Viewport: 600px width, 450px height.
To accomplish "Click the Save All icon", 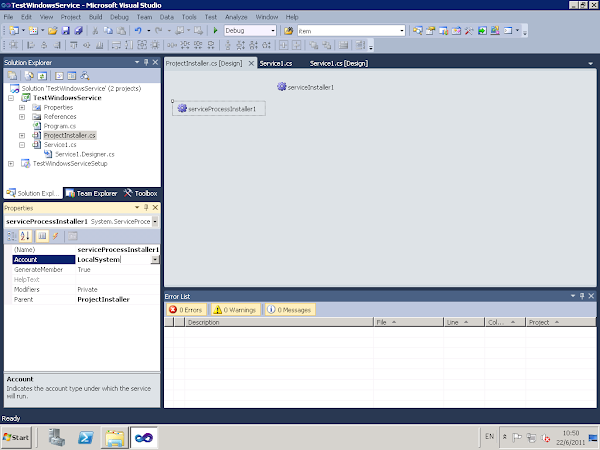I will point(78,31).
